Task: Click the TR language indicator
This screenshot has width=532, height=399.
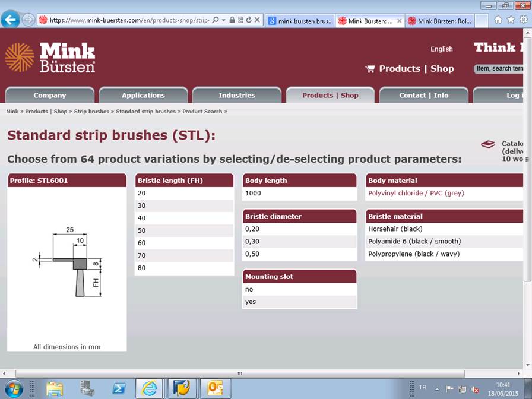Action: 422,388
